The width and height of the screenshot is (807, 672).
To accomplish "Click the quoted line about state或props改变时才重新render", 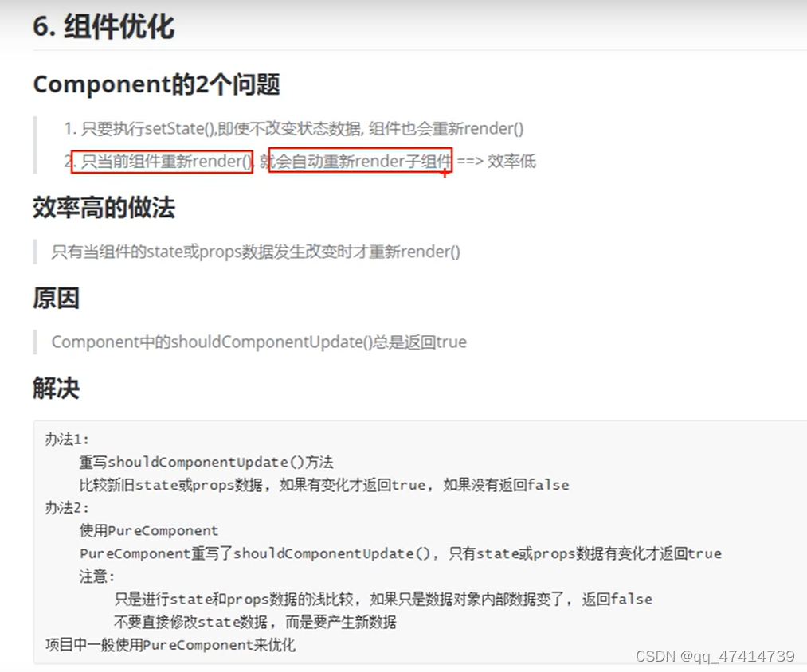I will (255, 252).
